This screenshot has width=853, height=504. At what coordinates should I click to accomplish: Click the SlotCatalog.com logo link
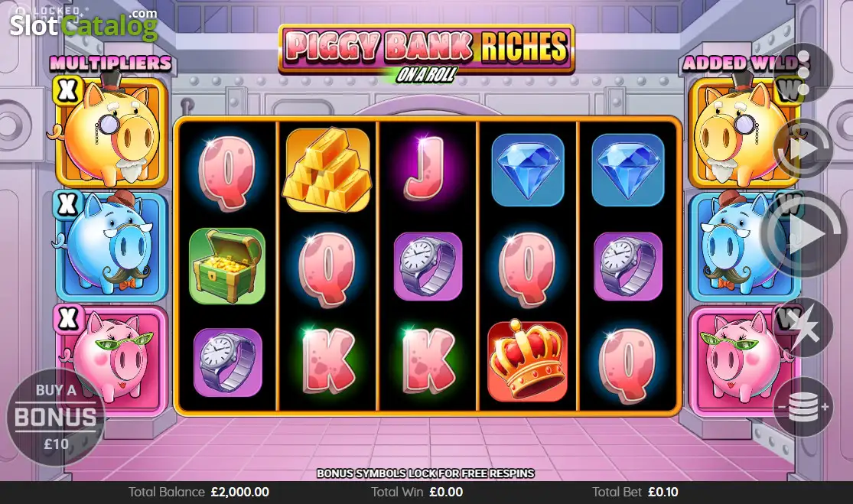tap(84, 24)
